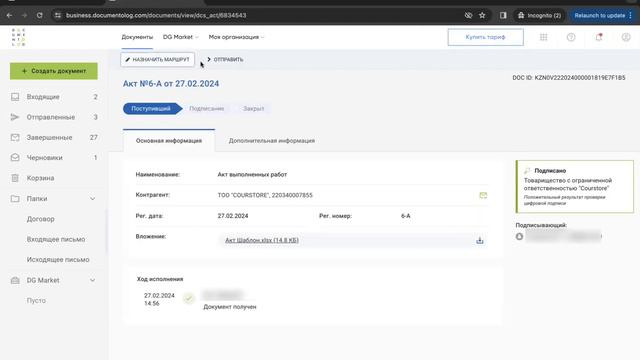Viewport: 640px width, 360px height.
Task: Click the address bar URL
Action: [x=156, y=16]
